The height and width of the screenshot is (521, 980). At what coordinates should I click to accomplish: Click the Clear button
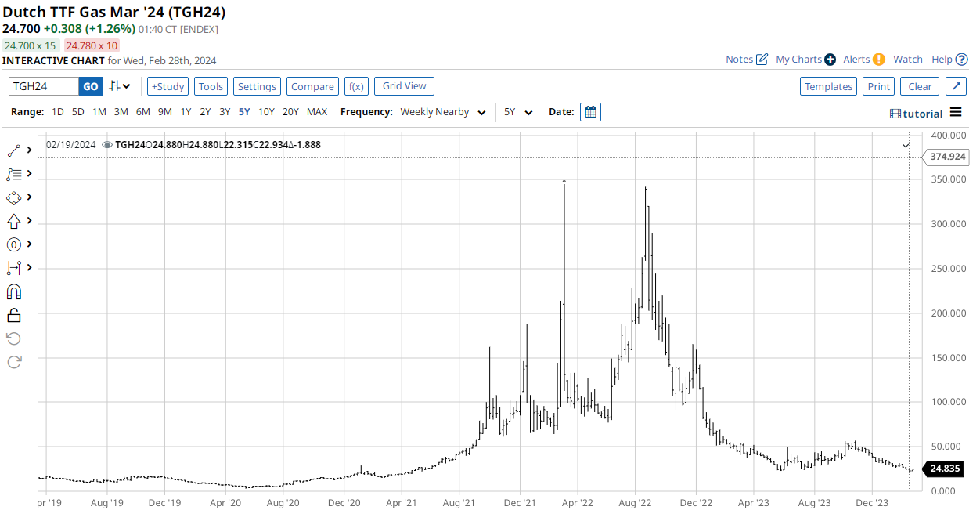pos(920,86)
